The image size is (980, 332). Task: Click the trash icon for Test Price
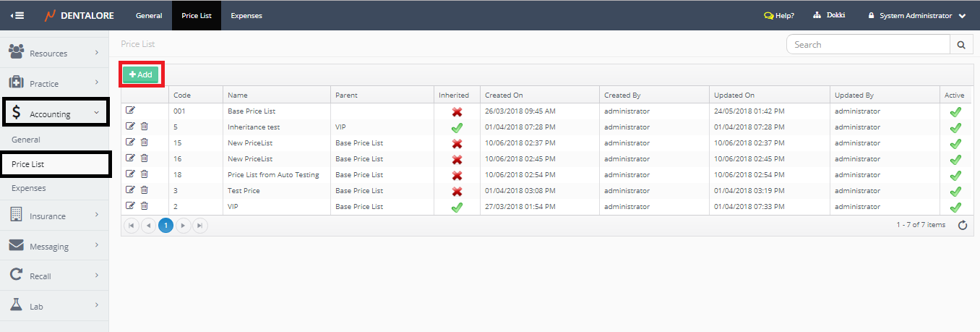(144, 190)
